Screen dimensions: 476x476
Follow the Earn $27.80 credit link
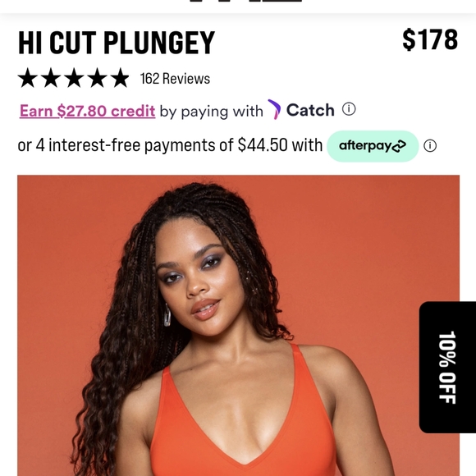click(88, 111)
